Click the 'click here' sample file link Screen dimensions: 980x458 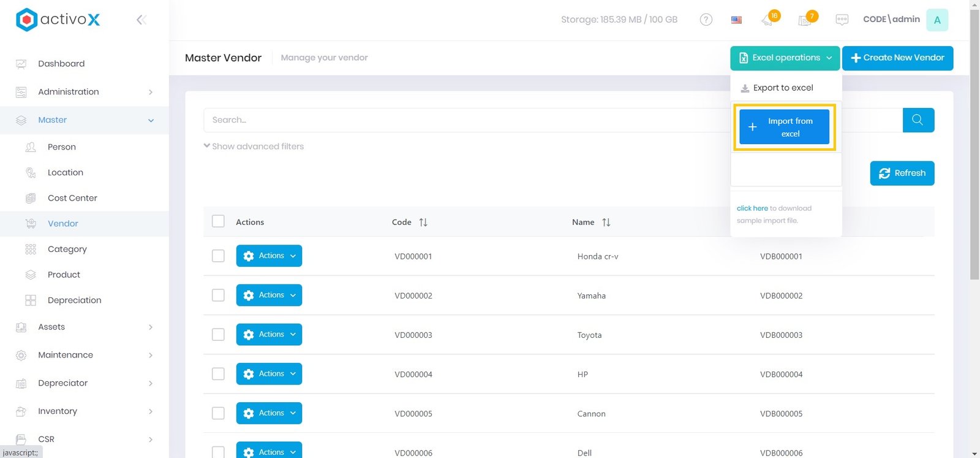tap(752, 208)
